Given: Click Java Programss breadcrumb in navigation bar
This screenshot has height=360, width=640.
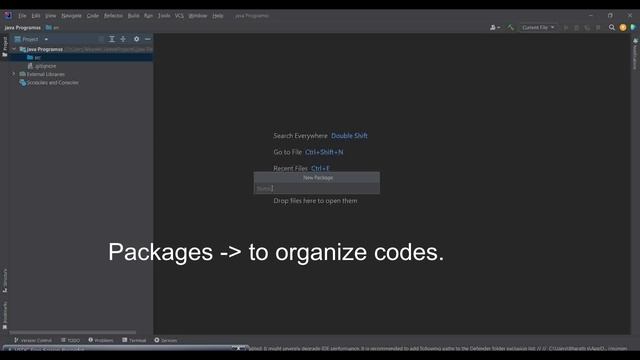Looking at the screenshot, I should click(22, 27).
